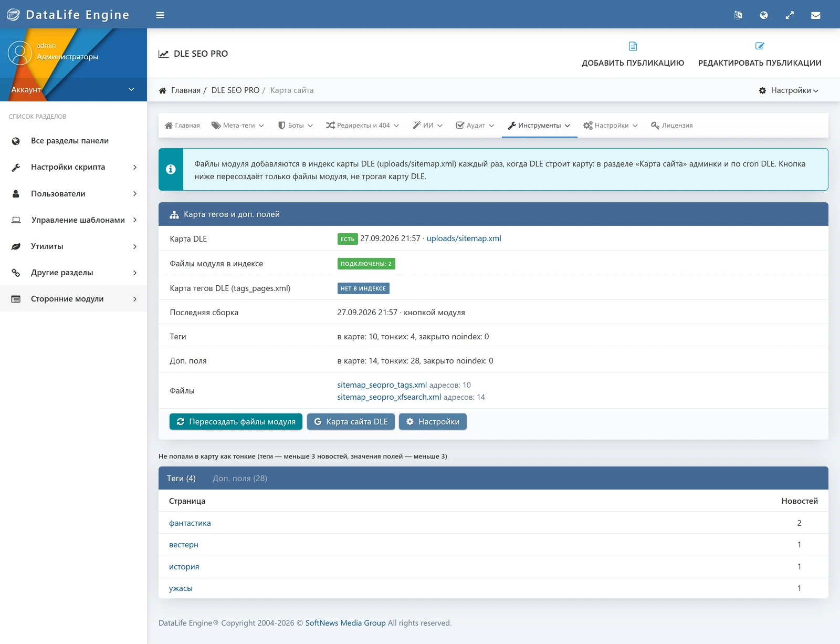Open the Мета-теги dropdown menu
The image size is (840, 644).
tap(238, 126)
